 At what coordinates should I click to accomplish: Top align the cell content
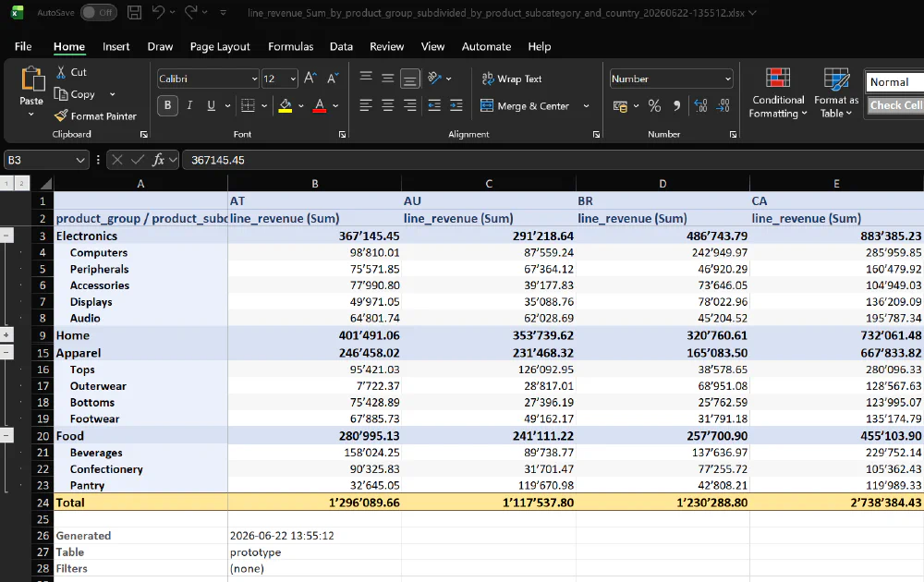[x=366, y=77]
